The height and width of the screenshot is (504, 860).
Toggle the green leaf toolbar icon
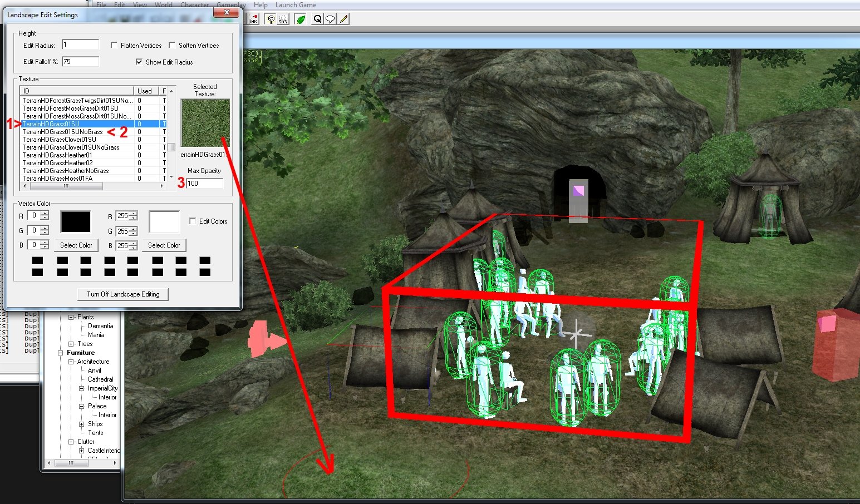coord(301,19)
